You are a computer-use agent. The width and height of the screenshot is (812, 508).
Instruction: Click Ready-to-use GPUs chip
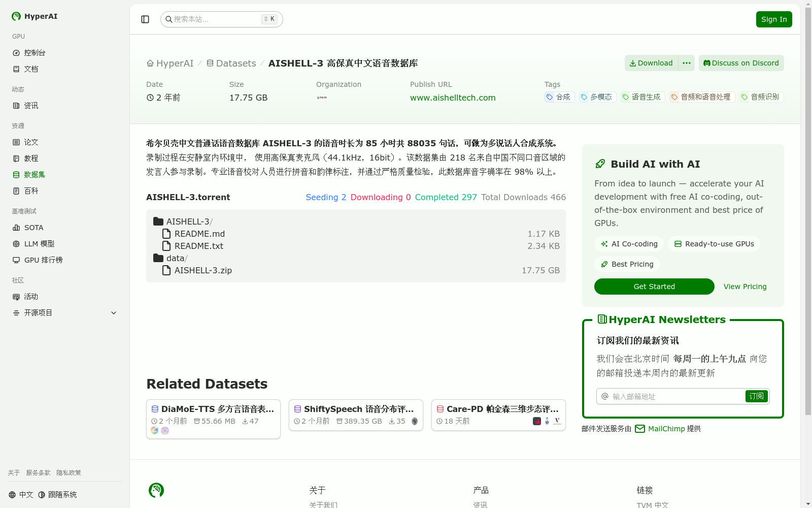pyautogui.click(x=714, y=244)
